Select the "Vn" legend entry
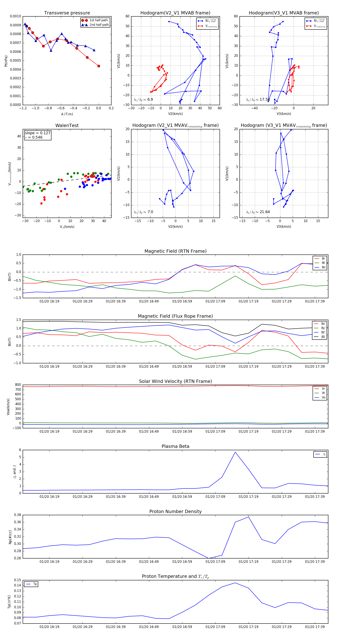The width and height of the screenshot is (351, 644). point(320,398)
